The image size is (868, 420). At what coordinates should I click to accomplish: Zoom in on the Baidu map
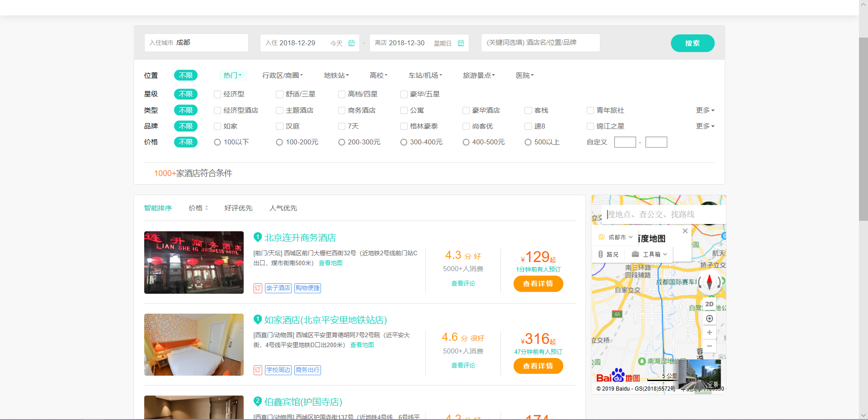tap(709, 333)
